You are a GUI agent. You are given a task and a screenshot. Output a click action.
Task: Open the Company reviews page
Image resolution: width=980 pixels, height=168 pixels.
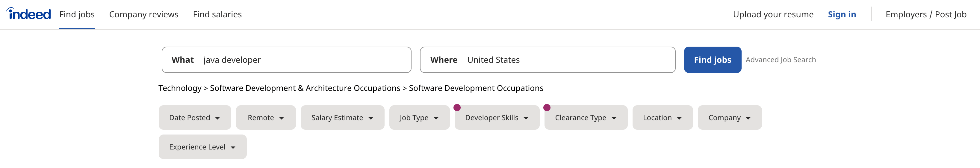[x=144, y=14]
